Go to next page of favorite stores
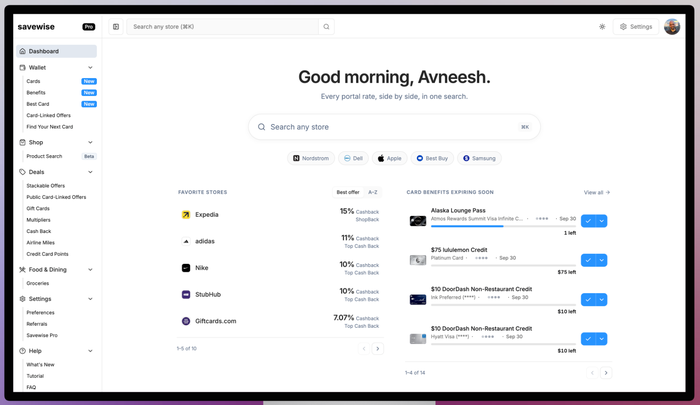The height and width of the screenshot is (405, 700). (378, 348)
